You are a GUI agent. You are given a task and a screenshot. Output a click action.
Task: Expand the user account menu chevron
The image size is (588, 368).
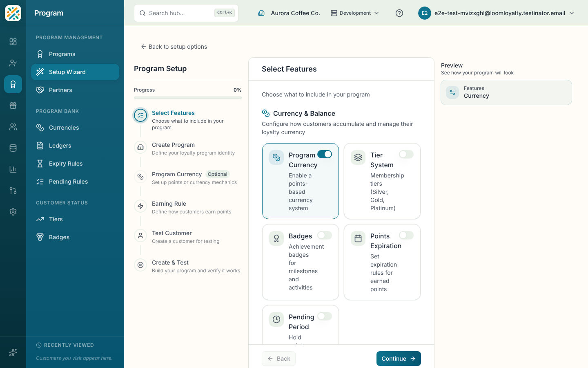coord(572,13)
